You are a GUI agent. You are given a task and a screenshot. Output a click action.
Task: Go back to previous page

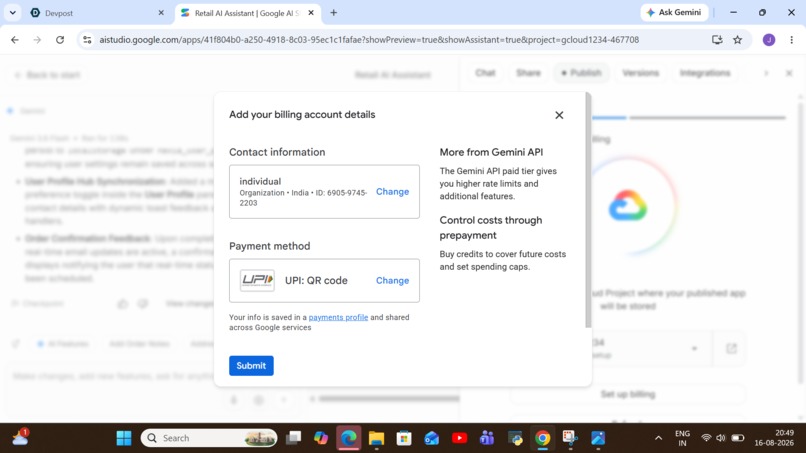[x=15, y=40]
